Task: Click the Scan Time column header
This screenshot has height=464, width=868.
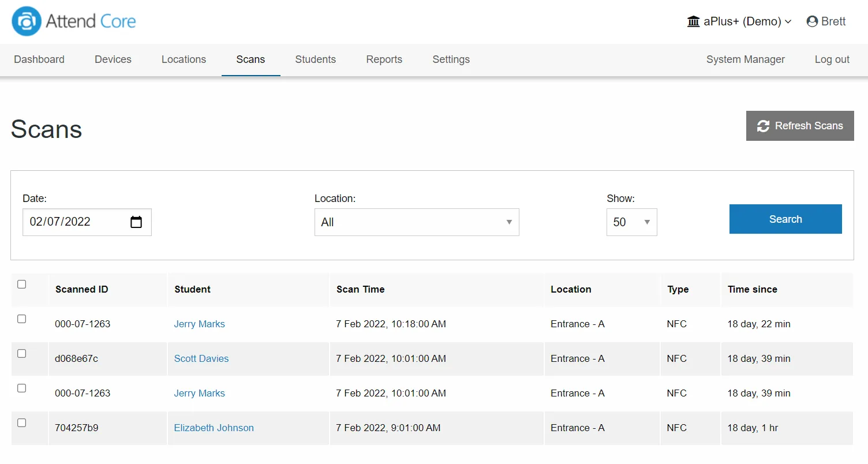Action: pyautogui.click(x=361, y=289)
